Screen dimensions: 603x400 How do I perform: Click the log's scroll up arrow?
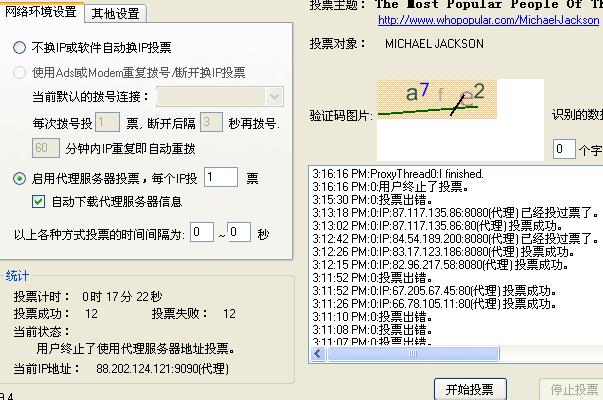click(597, 172)
